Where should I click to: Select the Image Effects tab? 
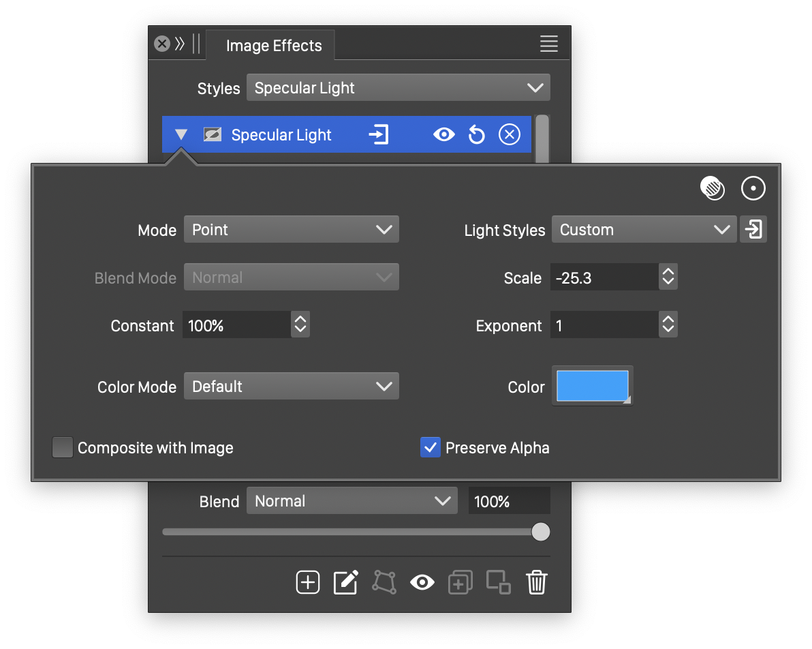[273, 46]
